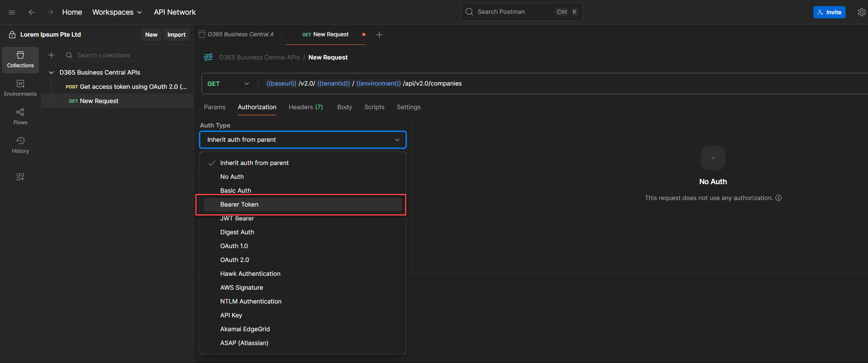Select No Auth option
This screenshot has width=868, height=363.
click(x=303, y=177)
